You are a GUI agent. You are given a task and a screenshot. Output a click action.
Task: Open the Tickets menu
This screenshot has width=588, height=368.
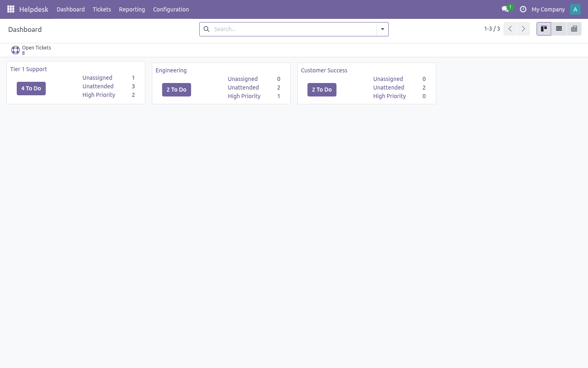coord(102,9)
